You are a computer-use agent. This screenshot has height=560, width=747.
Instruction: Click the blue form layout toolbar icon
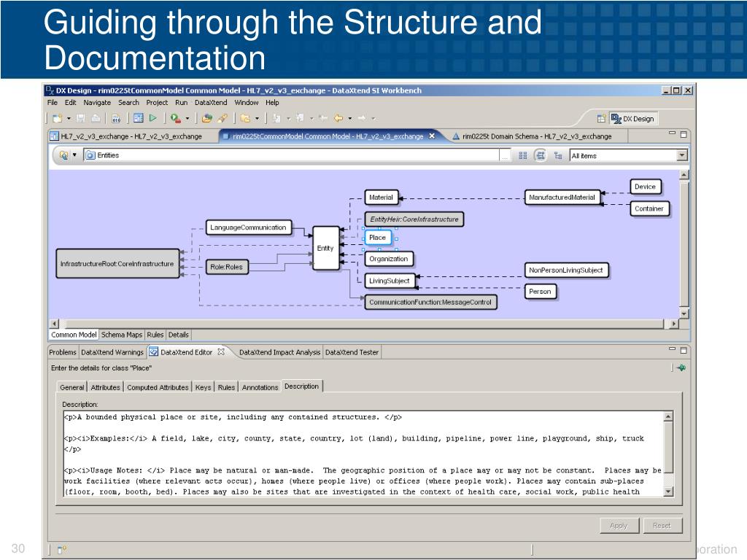click(x=139, y=117)
